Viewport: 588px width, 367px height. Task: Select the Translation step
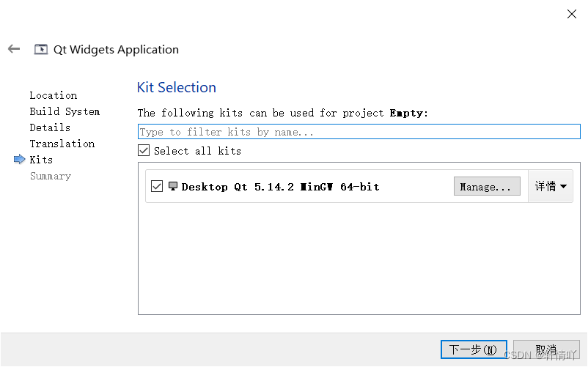coord(62,144)
